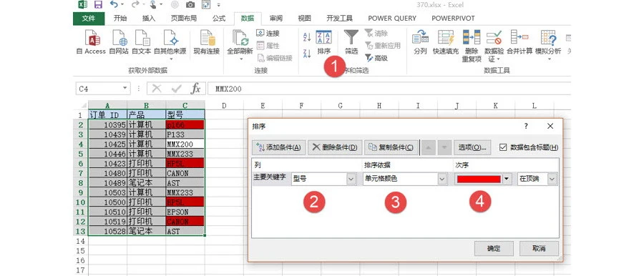Click 重新应用 to reapply filter
Viewport: 644px width, 276px height.
382,46
